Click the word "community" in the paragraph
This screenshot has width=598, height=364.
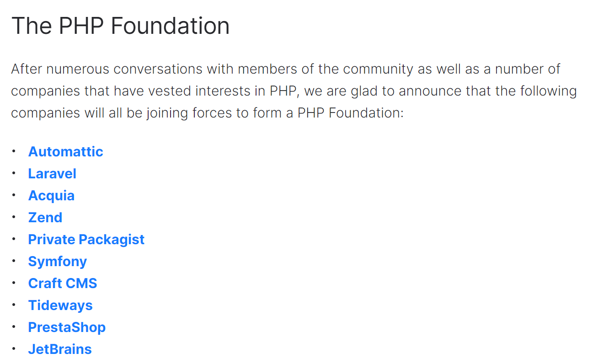point(378,69)
